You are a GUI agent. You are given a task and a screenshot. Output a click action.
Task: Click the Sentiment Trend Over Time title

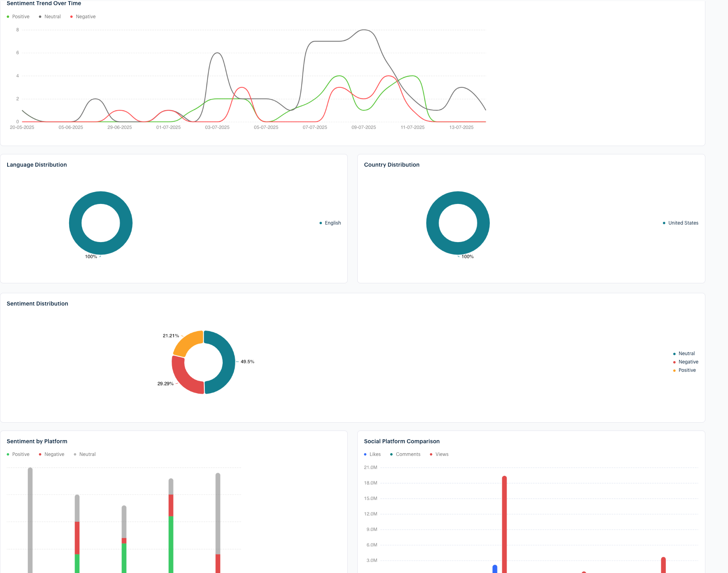[x=44, y=3]
